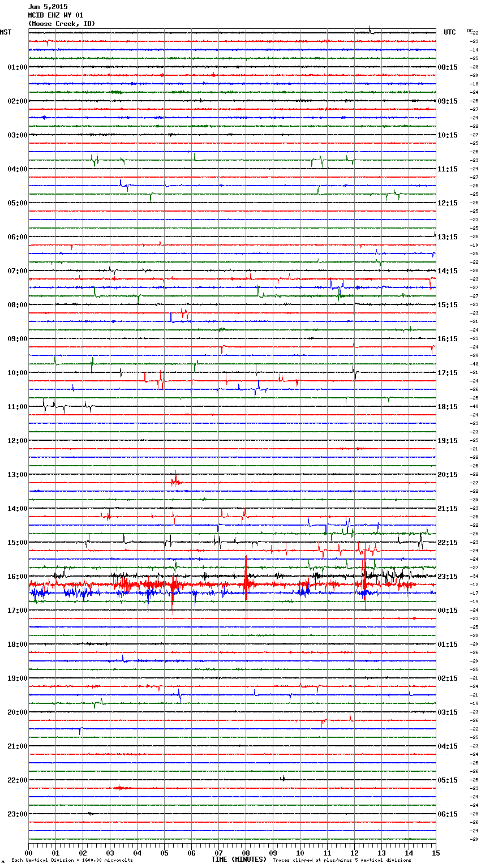Click the 12 minute tick label
The image size is (481, 868).
tap(354, 853)
